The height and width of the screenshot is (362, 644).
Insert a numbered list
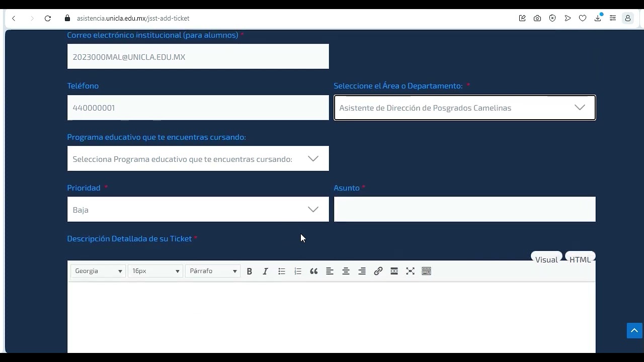click(x=298, y=271)
